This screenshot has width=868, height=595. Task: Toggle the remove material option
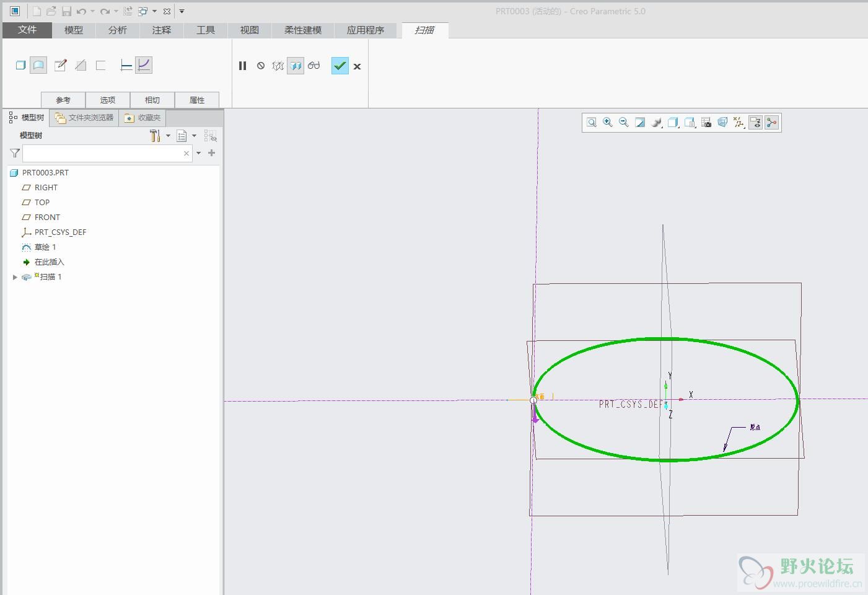(81, 65)
